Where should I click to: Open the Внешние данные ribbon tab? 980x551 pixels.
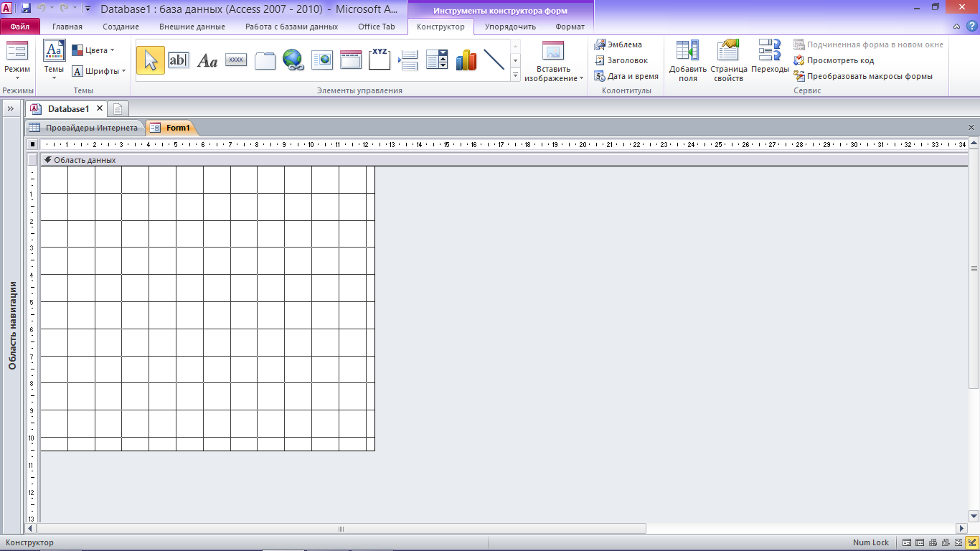click(x=192, y=27)
